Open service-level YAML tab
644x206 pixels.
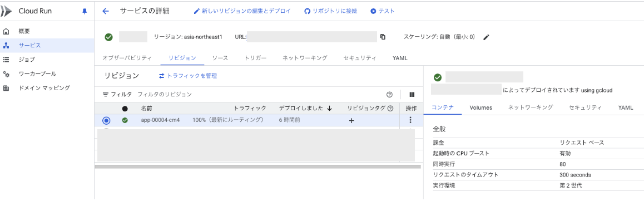click(x=400, y=58)
